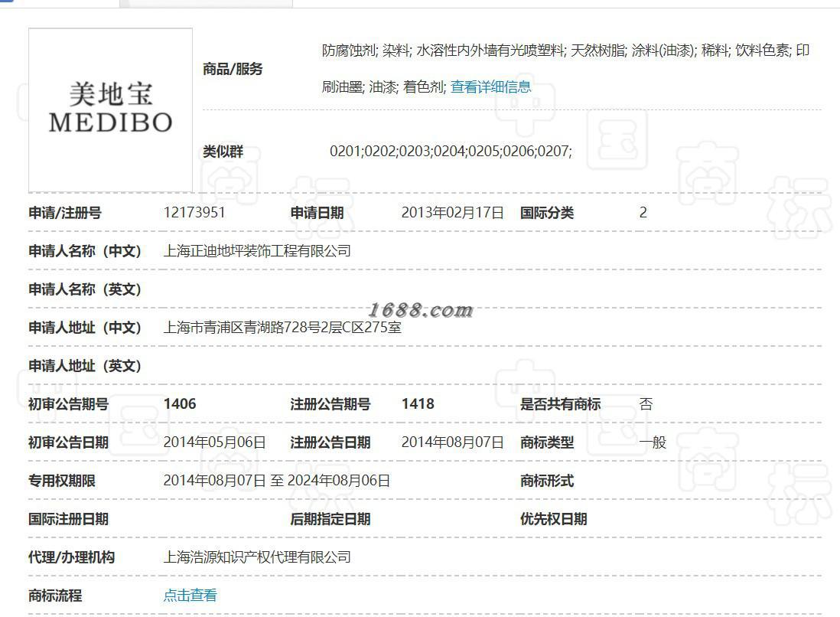Screen dimensions: 840x617
Task: Open the 点击查看 trademark process link
Action: tap(190, 595)
